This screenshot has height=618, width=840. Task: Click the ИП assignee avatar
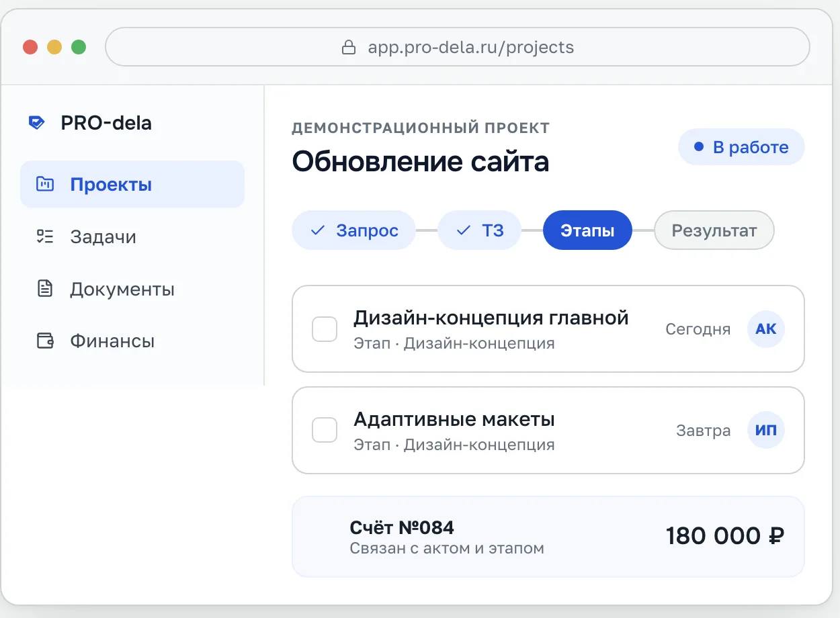coord(766,430)
